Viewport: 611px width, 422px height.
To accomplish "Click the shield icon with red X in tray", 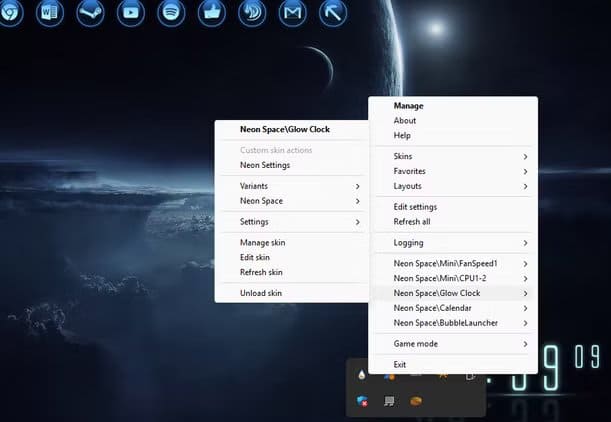I will 362,401.
